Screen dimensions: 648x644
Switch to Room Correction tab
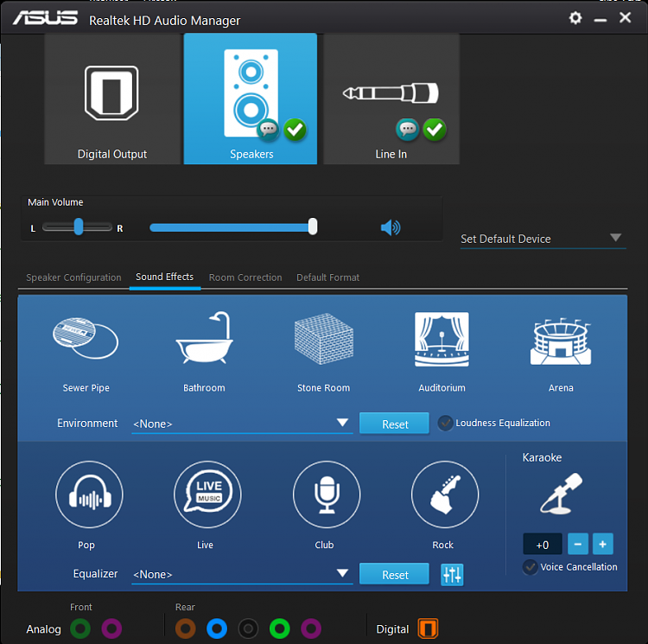click(245, 277)
